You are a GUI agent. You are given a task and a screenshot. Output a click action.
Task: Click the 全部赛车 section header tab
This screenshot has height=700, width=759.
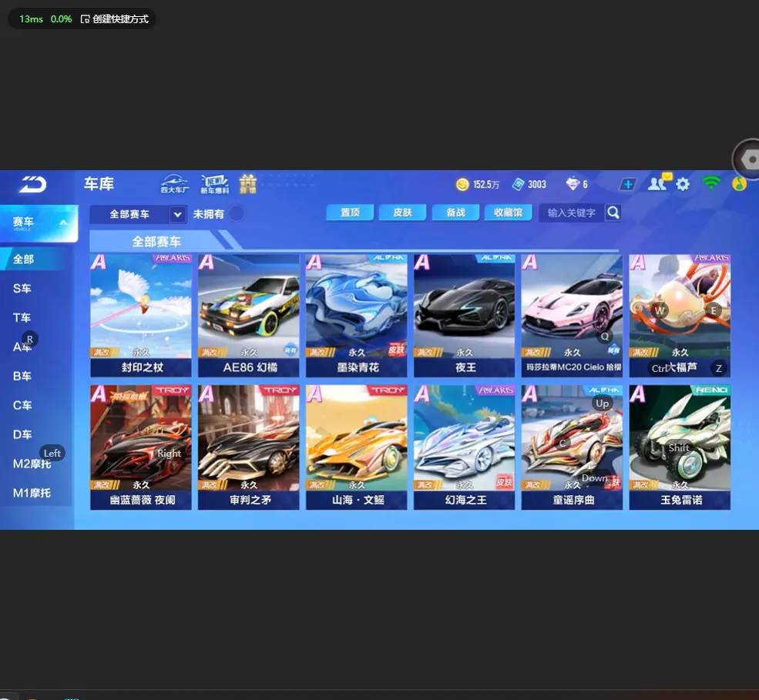click(x=156, y=241)
